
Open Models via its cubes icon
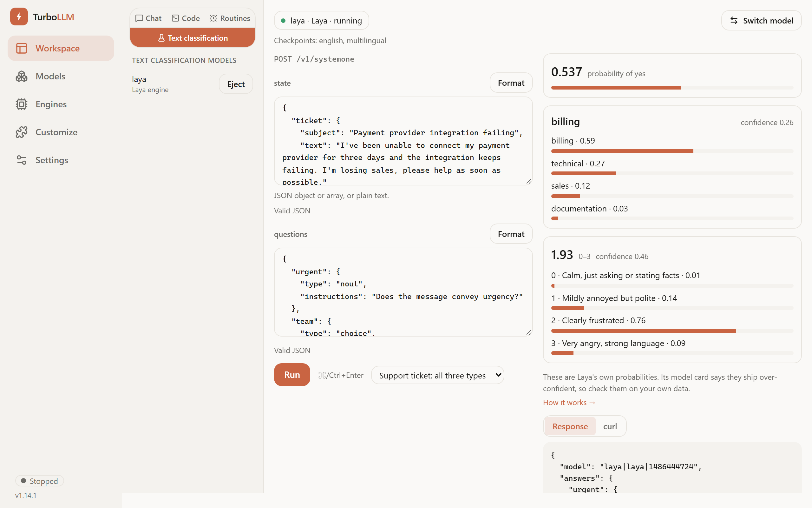[x=22, y=76]
